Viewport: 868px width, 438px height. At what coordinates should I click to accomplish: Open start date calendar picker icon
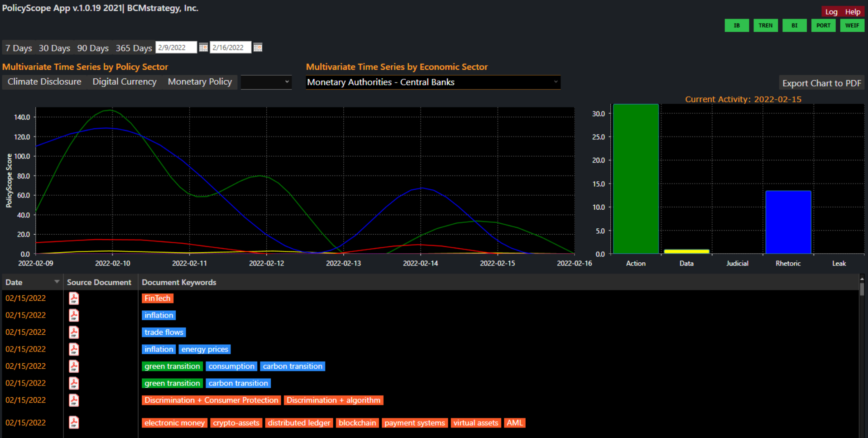point(203,48)
